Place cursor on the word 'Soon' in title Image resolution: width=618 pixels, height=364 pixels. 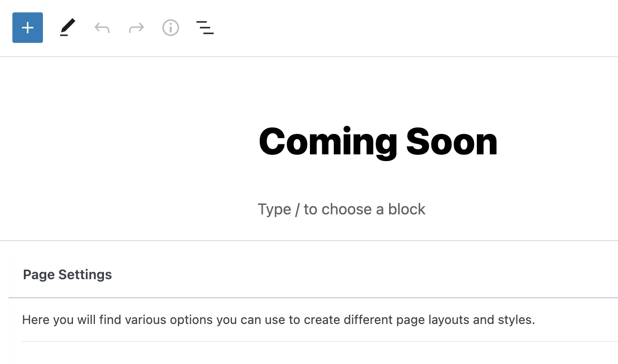point(452,142)
